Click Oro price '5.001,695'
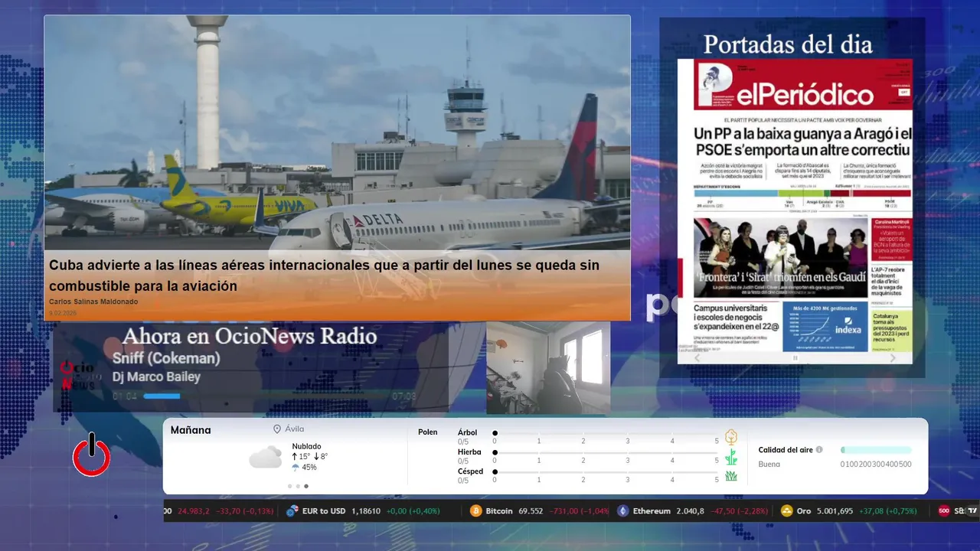 pos(835,511)
